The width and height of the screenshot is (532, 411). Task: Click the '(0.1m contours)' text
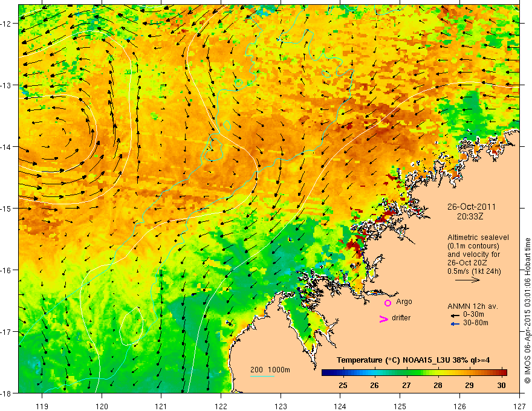(473, 246)
